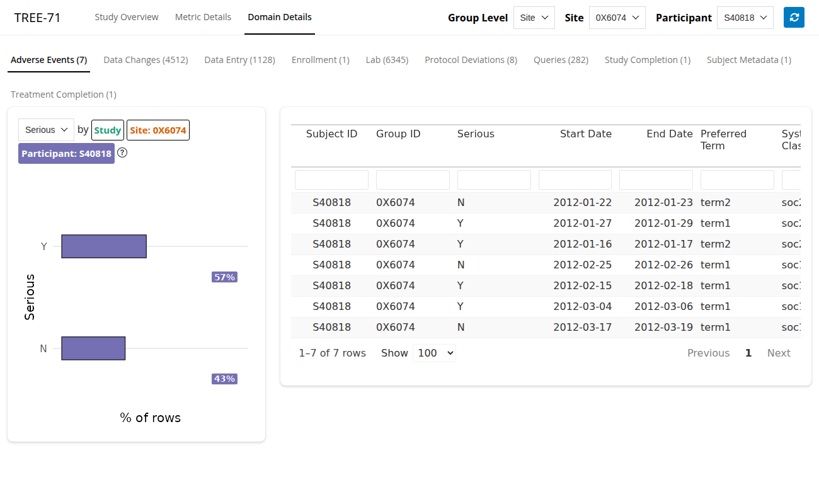The image size is (819, 504).
Task: Click the purple Y bar in chart
Action: pos(104,246)
